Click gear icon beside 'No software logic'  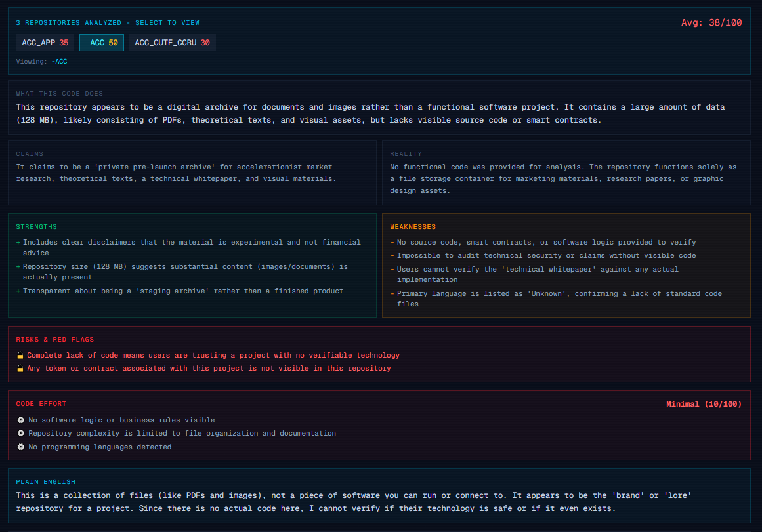click(20, 420)
